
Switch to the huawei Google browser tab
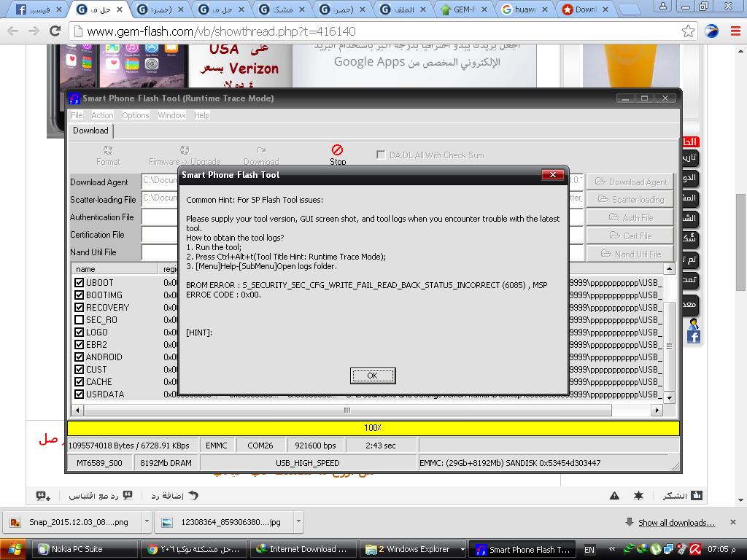pyautogui.click(x=526, y=9)
